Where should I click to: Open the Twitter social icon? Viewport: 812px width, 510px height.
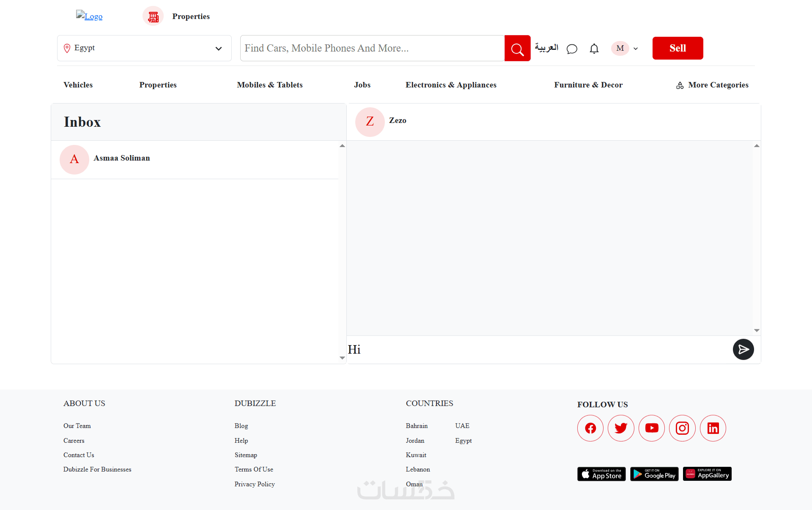pos(620,428)
